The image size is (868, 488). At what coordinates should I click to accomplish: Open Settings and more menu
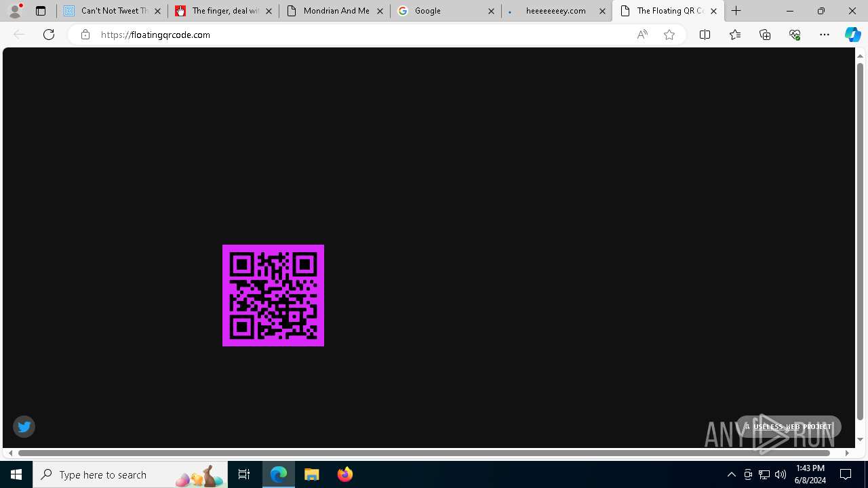825,35
